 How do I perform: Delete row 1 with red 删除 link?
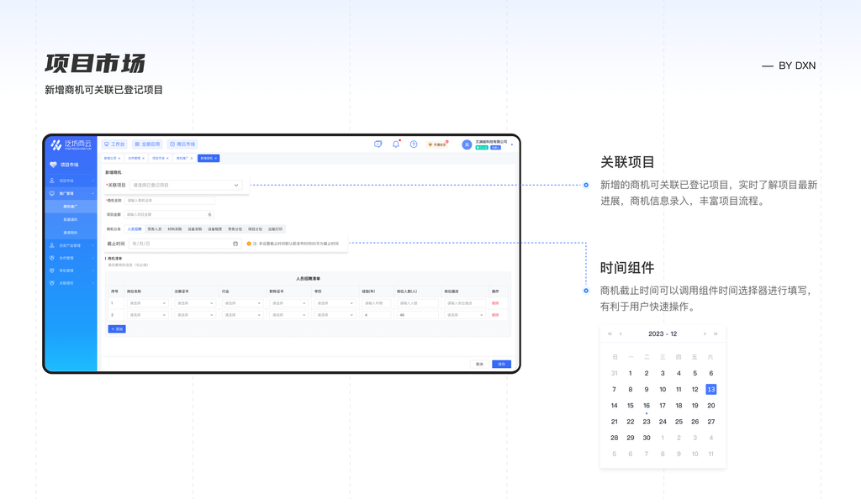[495, 303]
